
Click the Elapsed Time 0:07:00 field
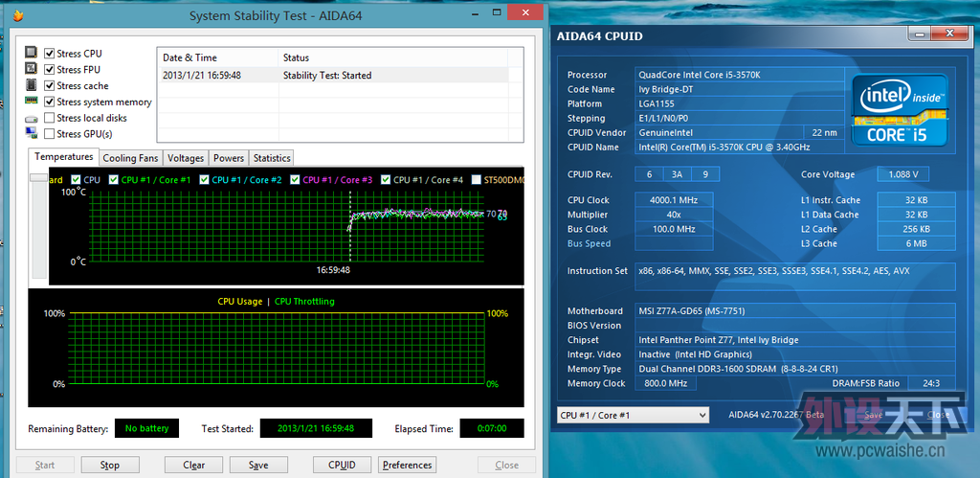point(491,428)
